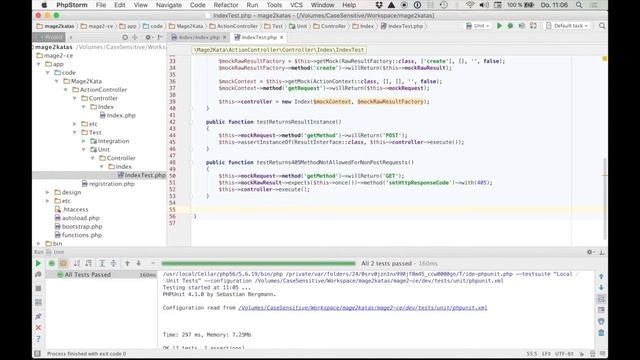Viewport: 640px width, 360px height.
Task: Expand the bin folder arrow
Action: (39, 244)
